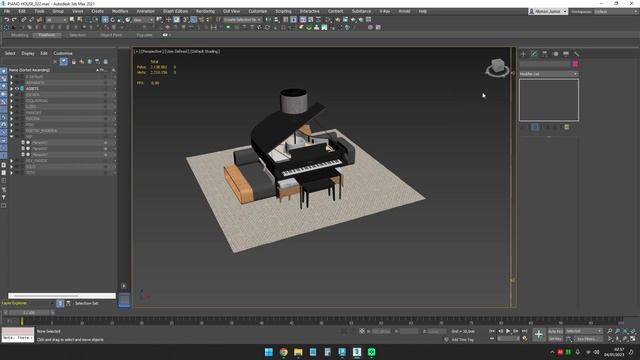The width and height of the screenshot is (640, 360).
Task: Click the Name (Sorted Ascending) column header
Action: [29, 70]
